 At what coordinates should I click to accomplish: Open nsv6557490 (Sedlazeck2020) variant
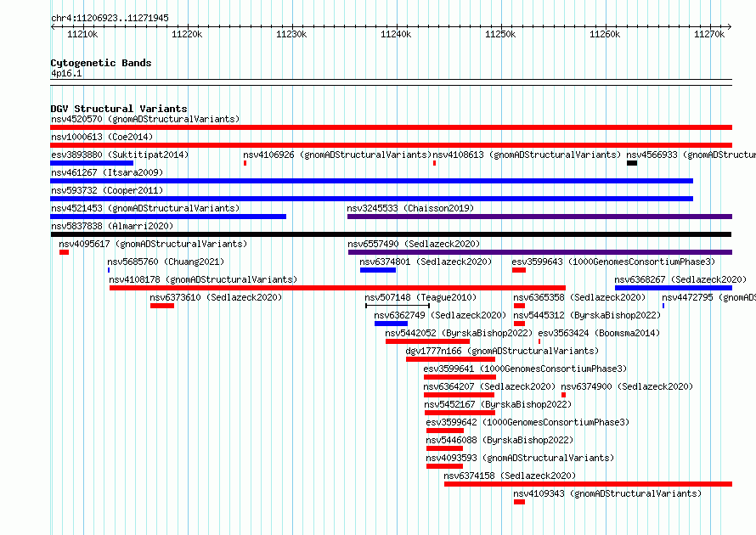[414, 244]
